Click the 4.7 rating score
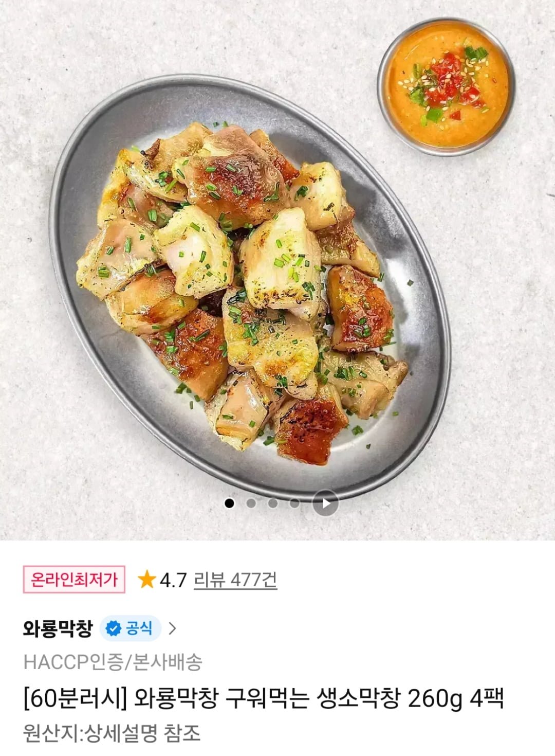The image size is (555, 756). point(173,581)
